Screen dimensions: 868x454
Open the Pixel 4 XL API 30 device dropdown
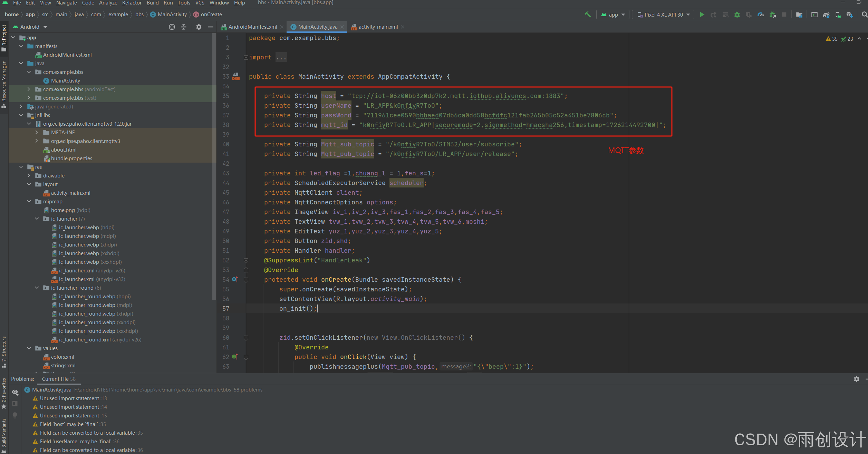coord(663,14)
